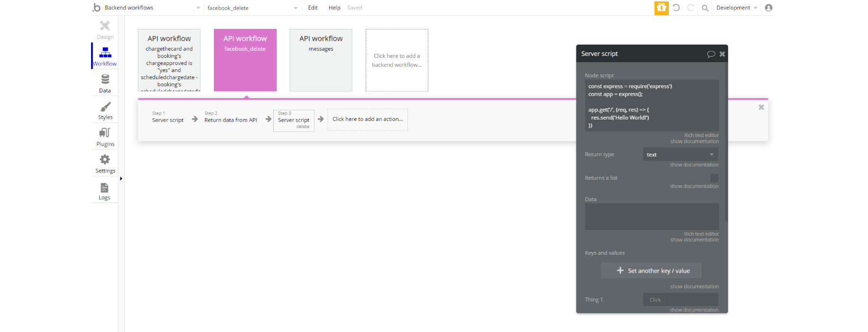Click the gift icon in top bar
868x332 pixels.
pos(661,8)
